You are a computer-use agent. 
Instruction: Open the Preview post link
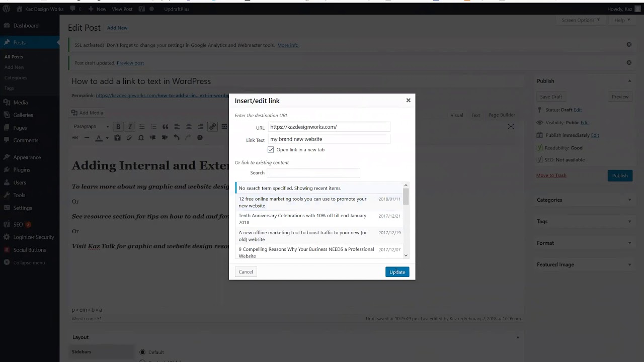click(130, 63)
